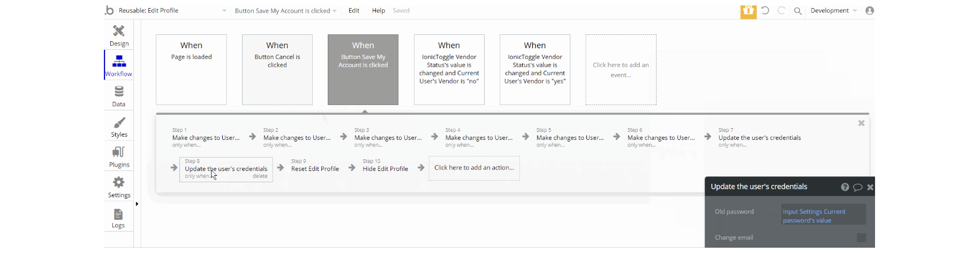Click the undo arrow icon
This screenshot has width=980, height=253.
pos(765,11)
